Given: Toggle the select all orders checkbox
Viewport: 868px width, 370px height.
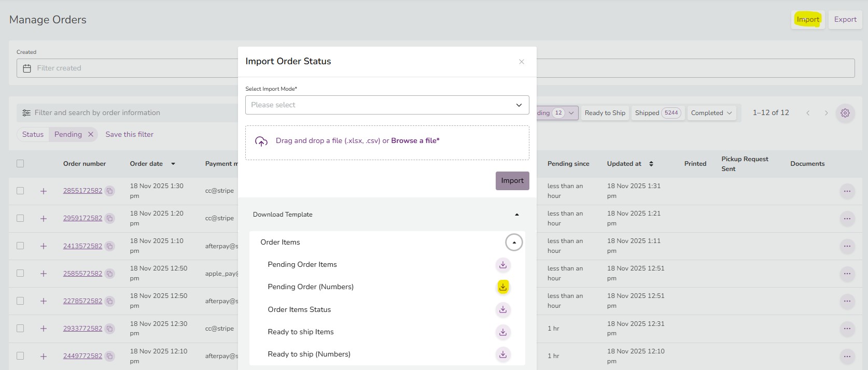Looking at the screenshot, I should click(20, 164).
